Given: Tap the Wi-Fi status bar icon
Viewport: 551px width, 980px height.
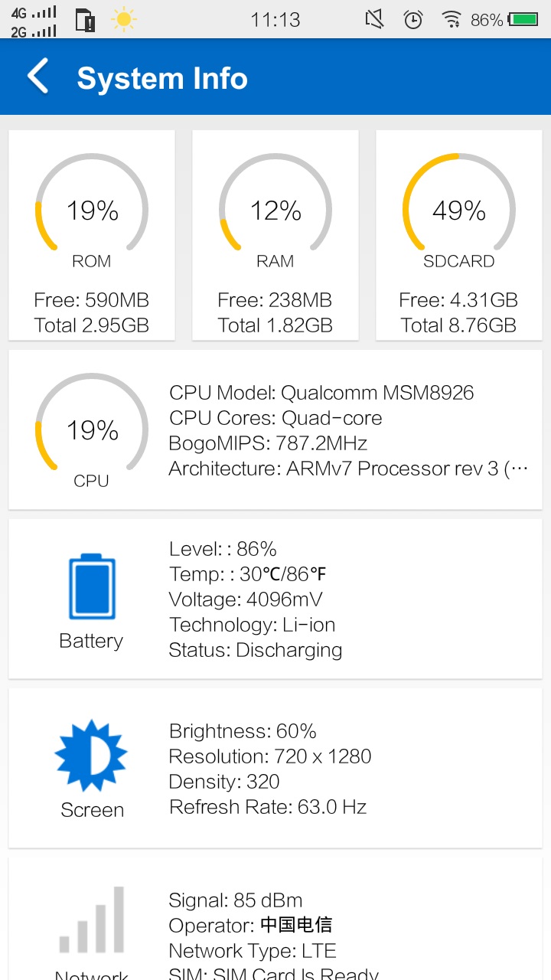Looking at the screenshot, I should pyautogui.click(x=452, y=20).
